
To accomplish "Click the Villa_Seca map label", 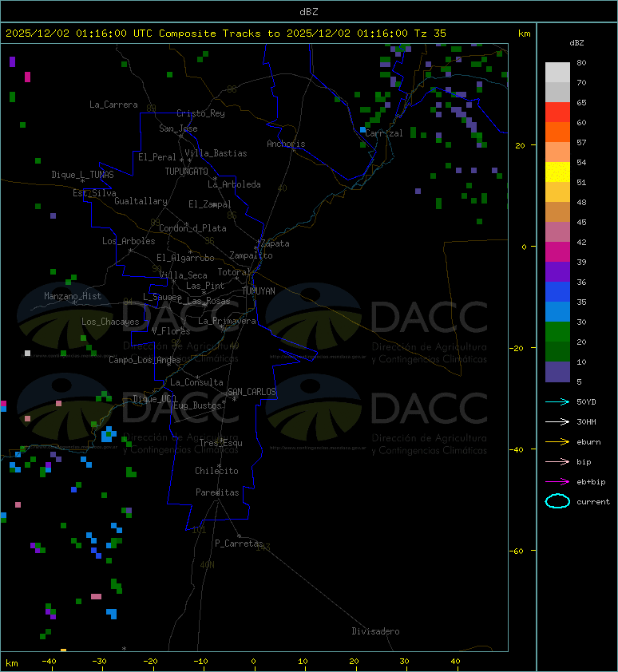I will pos(183,275).
